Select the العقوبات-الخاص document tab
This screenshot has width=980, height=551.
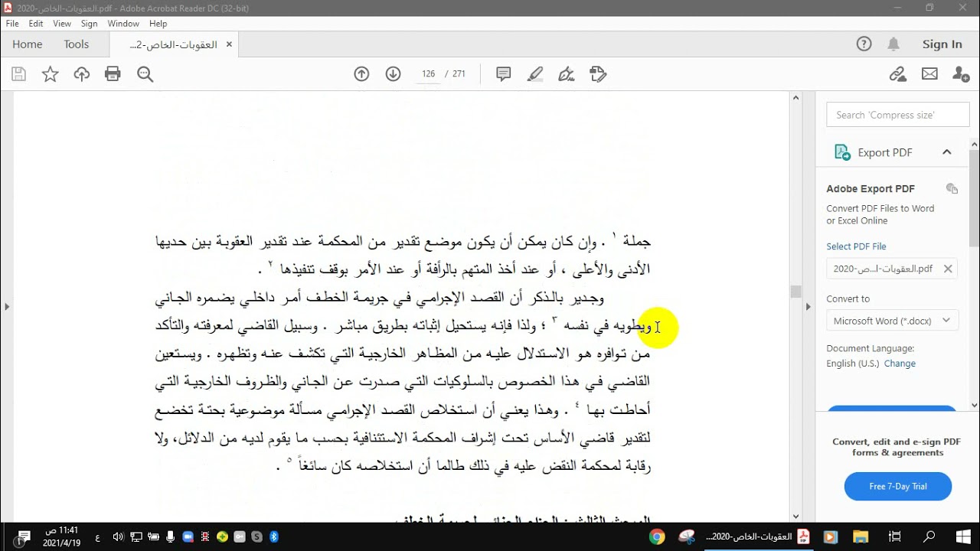[175, 44]
